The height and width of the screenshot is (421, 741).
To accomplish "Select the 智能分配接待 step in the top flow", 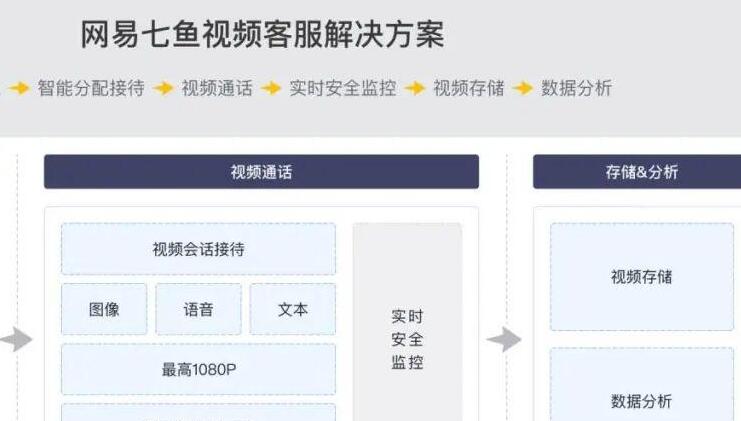I will coord(91,89).
